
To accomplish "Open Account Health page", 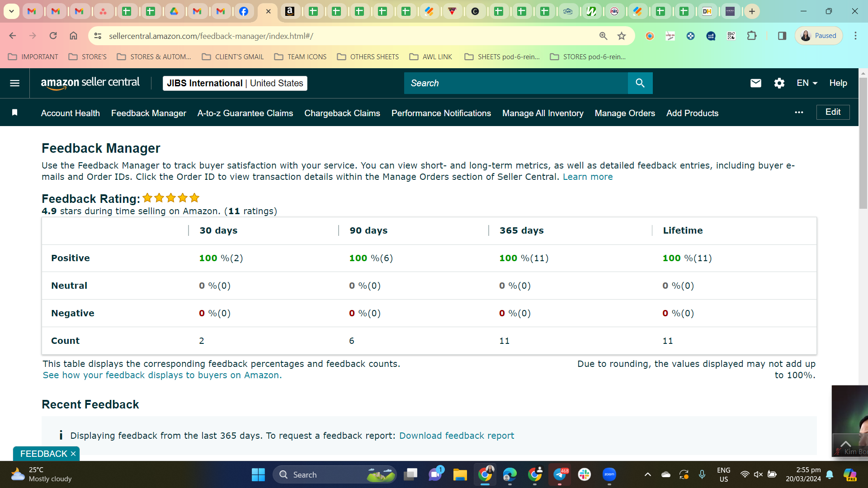I will pos(71,113).
